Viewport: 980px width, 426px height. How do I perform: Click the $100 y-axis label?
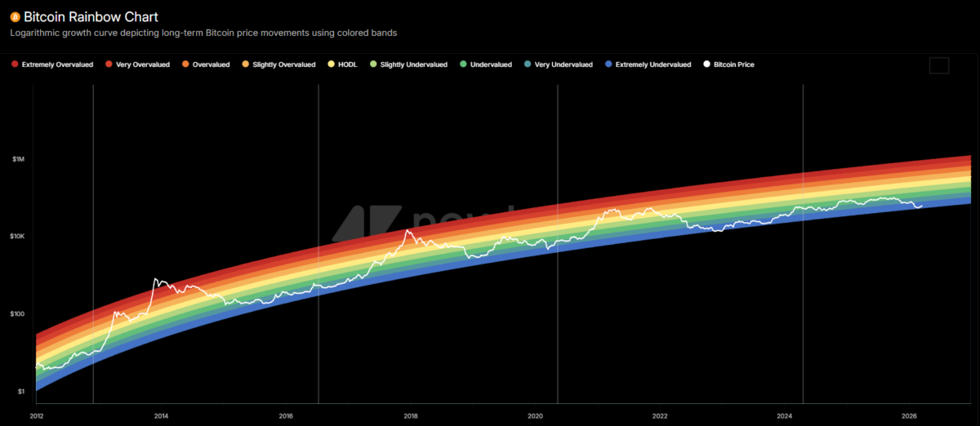pyautogui.click(x=18, y=314)
